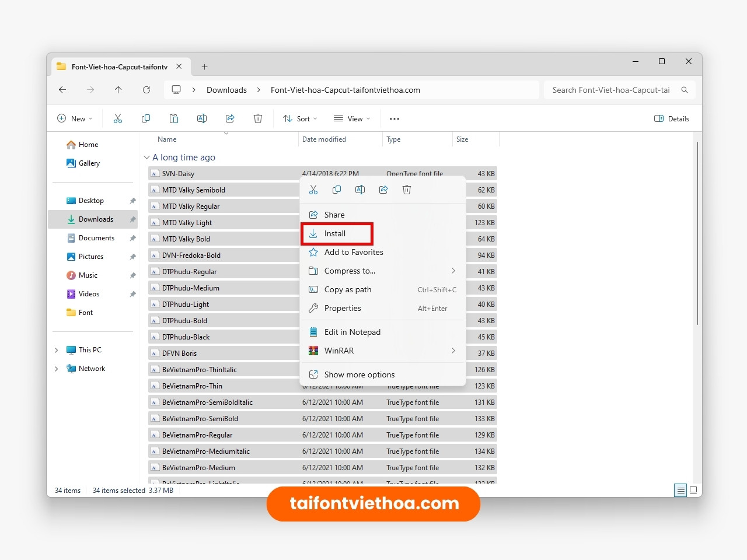Open Videos in the navigation pane
Screen dimensions: 747x560
point(89,294)
